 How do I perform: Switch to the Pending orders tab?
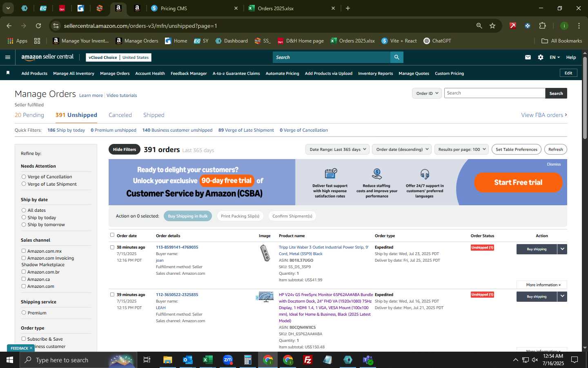tap(29, 115)
